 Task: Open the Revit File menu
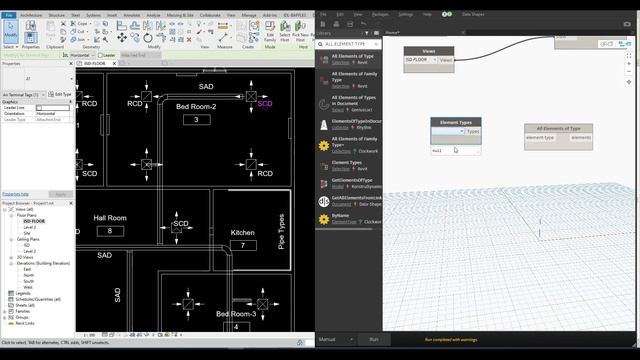tap(9, 15)
